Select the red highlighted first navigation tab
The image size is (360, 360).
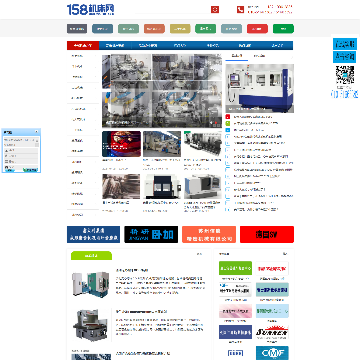point(83,45)
